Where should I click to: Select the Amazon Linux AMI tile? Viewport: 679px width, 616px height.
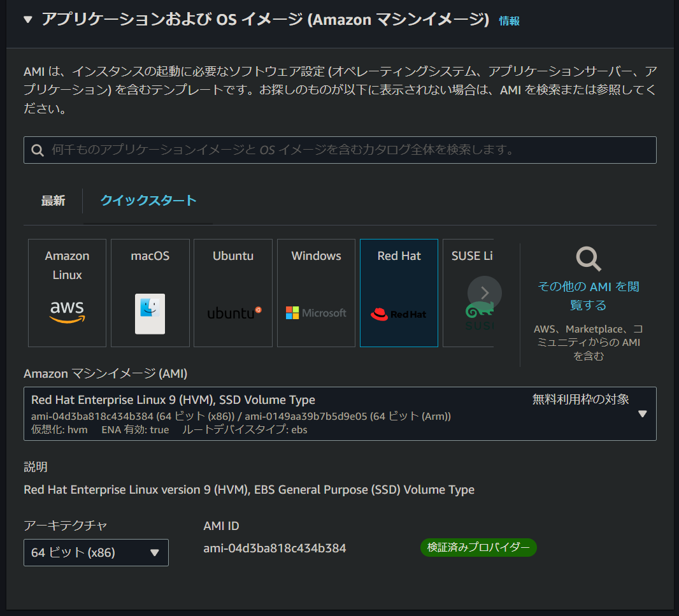(x=67, y=293)
